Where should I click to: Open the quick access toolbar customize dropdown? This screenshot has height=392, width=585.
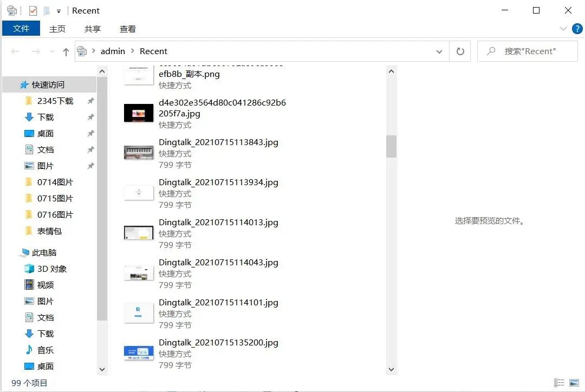click(x=57, y=10)
